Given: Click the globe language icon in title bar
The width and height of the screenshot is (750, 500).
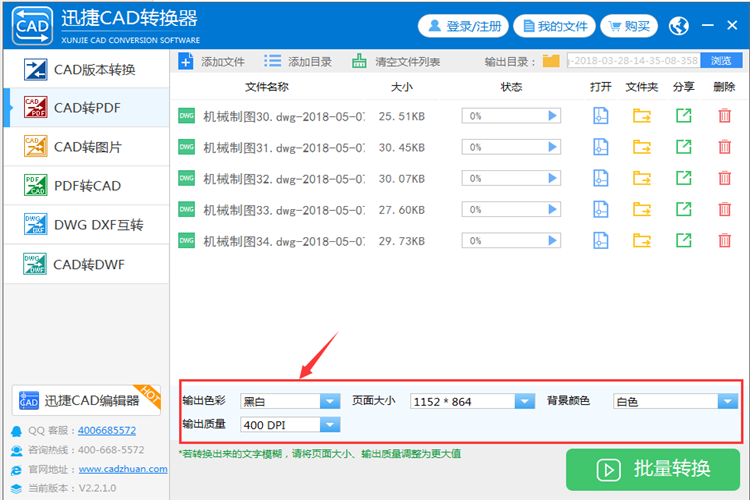Looking at the screenshot, I should tap(679, 26).
